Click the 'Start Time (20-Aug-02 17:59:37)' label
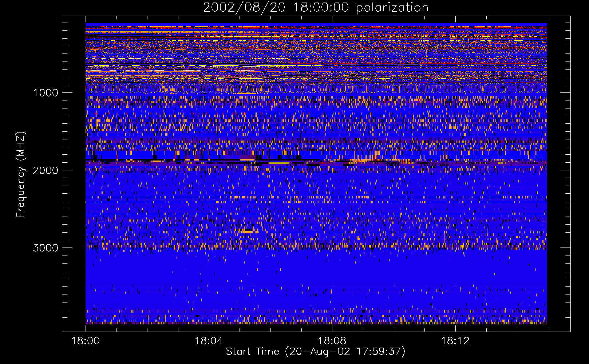 click(316, 352)
